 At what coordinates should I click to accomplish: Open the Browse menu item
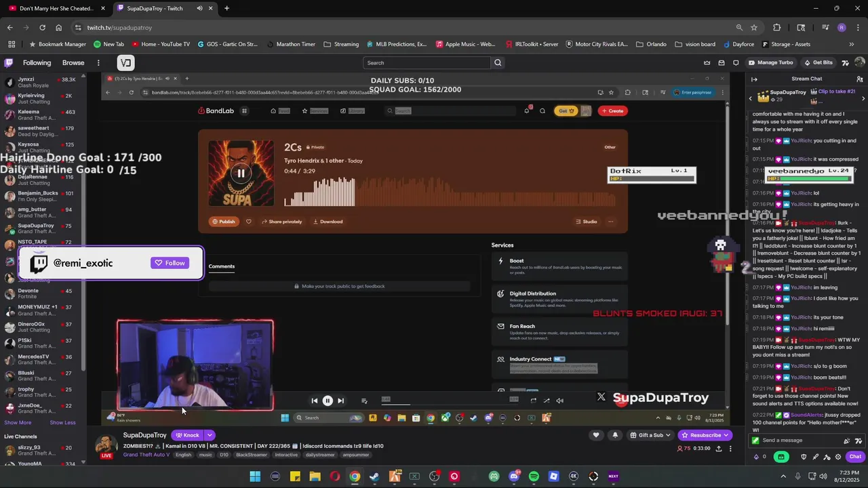tap(73, 62)
